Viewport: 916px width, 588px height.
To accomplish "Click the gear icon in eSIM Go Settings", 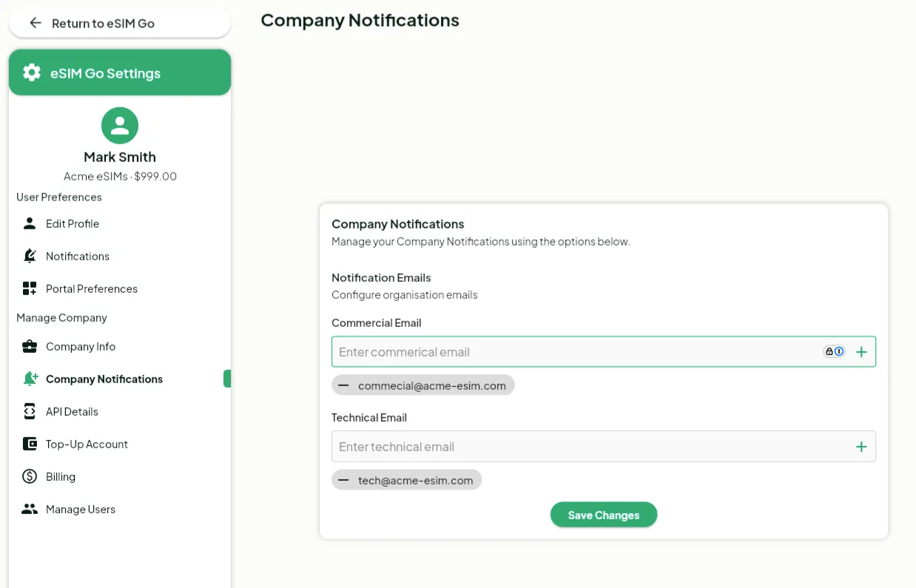I will point(32,72).
